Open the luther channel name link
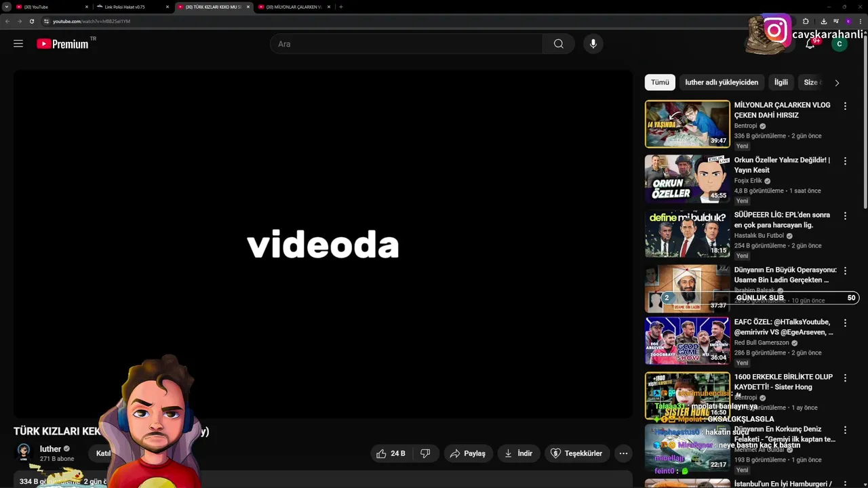 pos(50,449)
